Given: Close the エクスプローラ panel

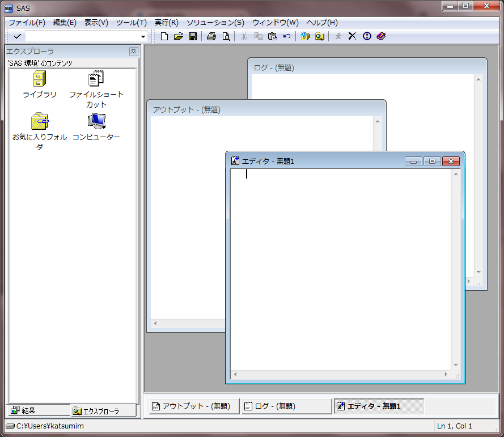Looking at the screenshot, I should (x=133, y=52).
